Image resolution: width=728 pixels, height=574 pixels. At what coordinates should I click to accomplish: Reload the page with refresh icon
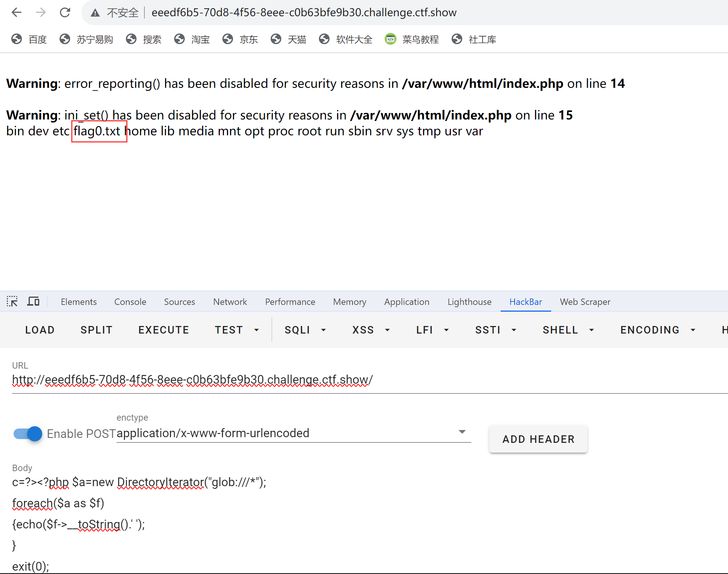coord(65,12)
